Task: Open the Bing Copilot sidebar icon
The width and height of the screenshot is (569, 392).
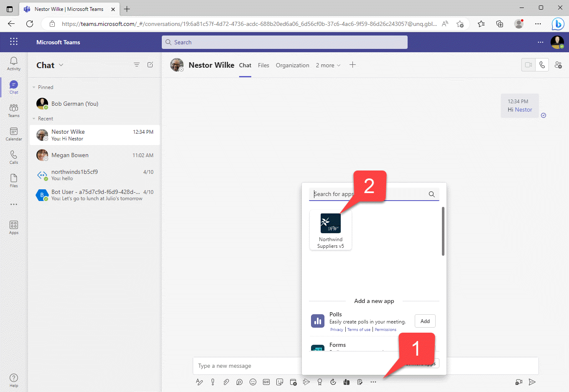Action: click(558, 24)
